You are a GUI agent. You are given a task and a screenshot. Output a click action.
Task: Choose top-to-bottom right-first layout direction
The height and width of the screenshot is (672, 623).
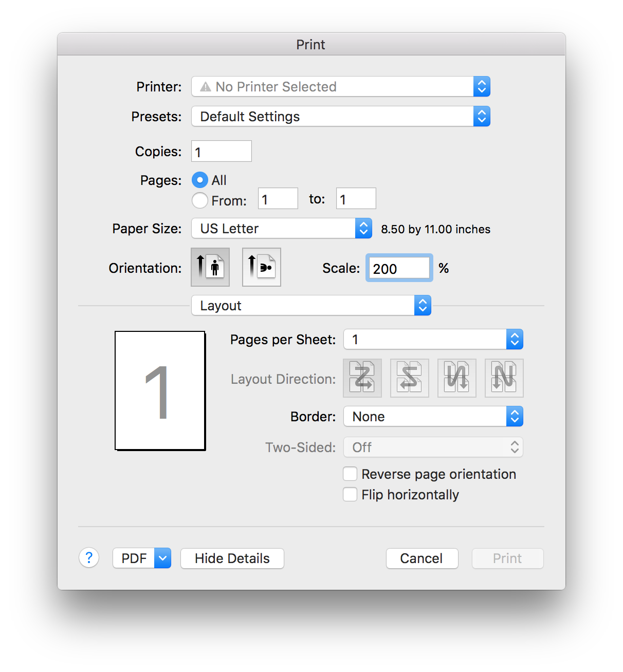pyautogui.click(x=504, y=378)
